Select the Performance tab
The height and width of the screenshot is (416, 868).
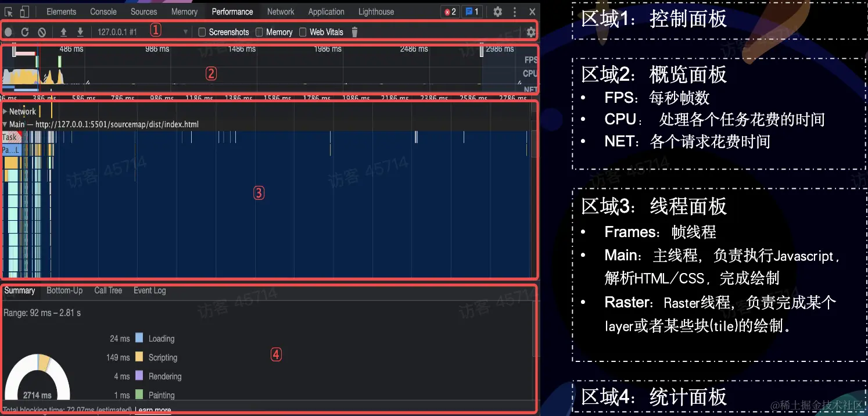(232, 12)
